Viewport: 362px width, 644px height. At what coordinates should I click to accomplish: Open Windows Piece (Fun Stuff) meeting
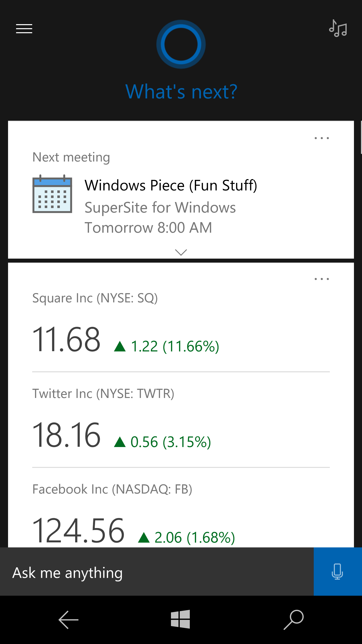pos(171,185)
